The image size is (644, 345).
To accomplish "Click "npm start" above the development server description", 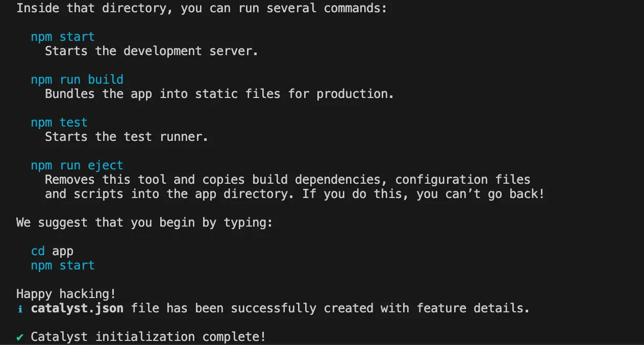I will point(63,37).
